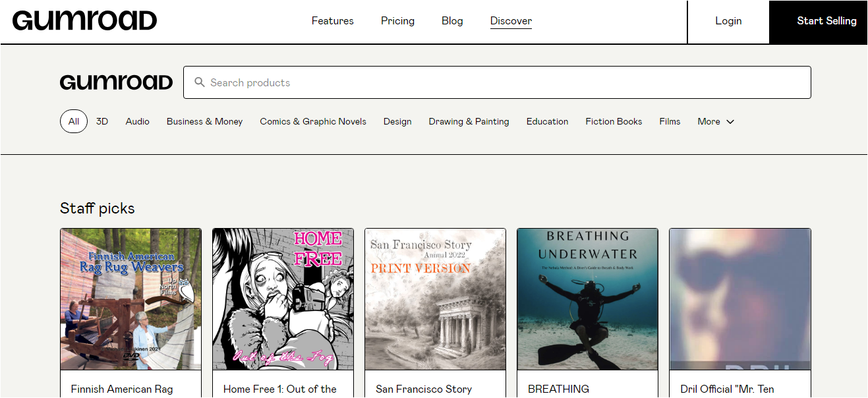The width and height of the screenshot is (868, 398).
Task: Type in the Search products field
Action: click(501, 82)
